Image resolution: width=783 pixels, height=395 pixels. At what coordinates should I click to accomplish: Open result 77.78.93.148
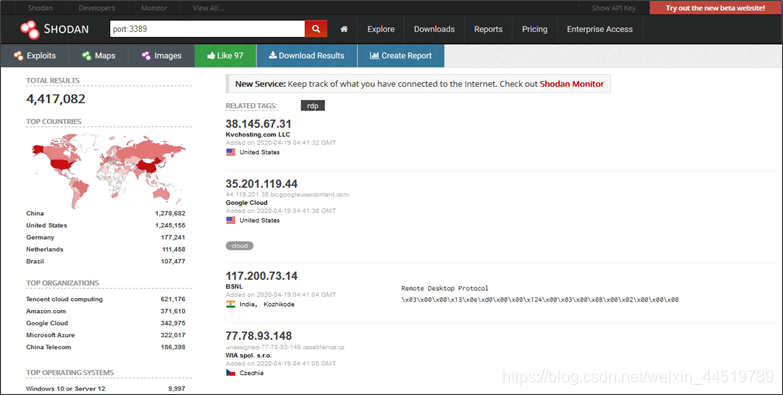point(259,336)
